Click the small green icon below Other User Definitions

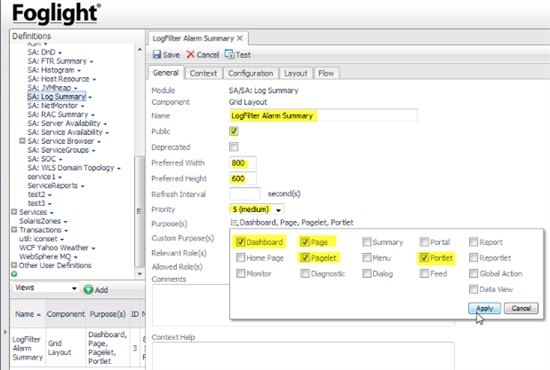coord(14,274)
